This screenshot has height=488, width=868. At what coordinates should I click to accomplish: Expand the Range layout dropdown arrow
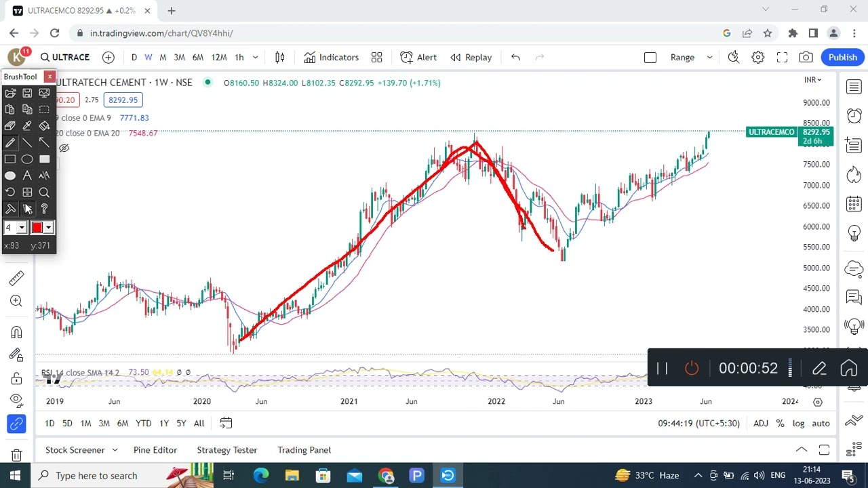(x=709, y=58)
